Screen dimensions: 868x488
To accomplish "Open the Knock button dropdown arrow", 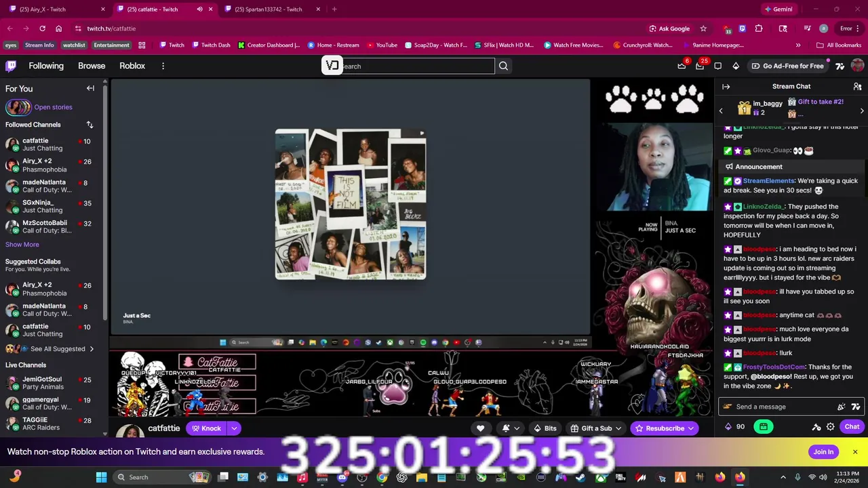I will [233, 428].
